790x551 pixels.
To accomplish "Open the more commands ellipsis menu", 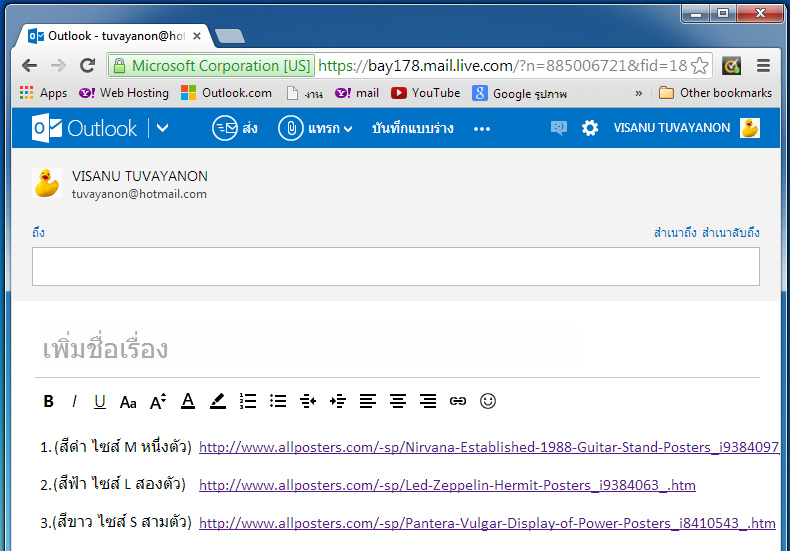I will click(482, 128).
